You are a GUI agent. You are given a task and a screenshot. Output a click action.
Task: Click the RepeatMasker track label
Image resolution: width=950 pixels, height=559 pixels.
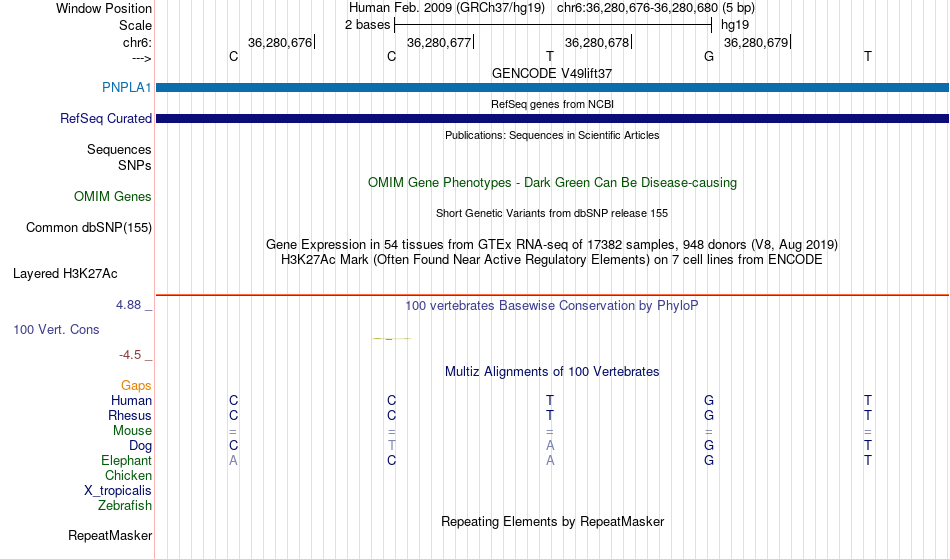coord(110,535)
